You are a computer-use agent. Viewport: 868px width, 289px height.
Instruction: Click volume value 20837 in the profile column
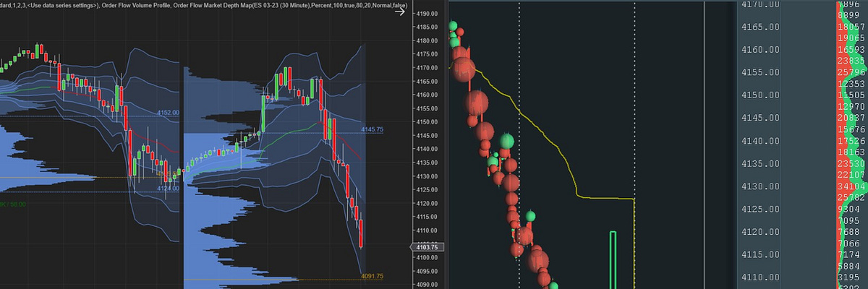point(851,118)
